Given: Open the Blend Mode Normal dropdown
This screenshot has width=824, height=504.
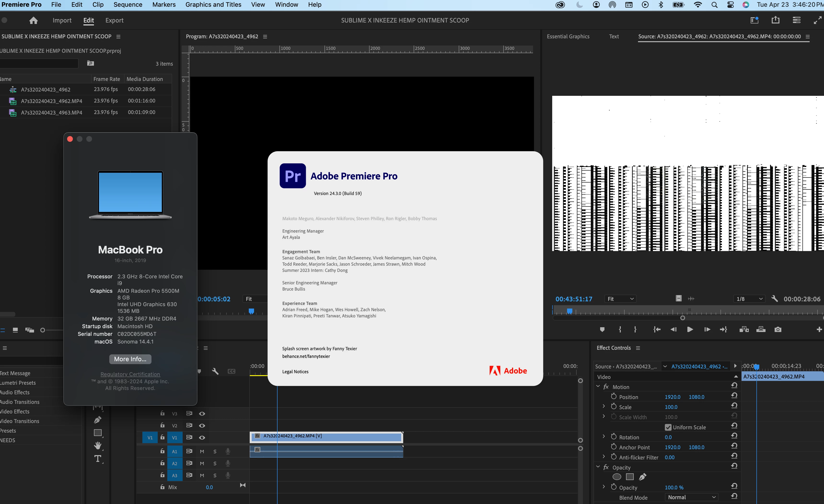Looking at the screenshot, I should [x=691, y=497].
